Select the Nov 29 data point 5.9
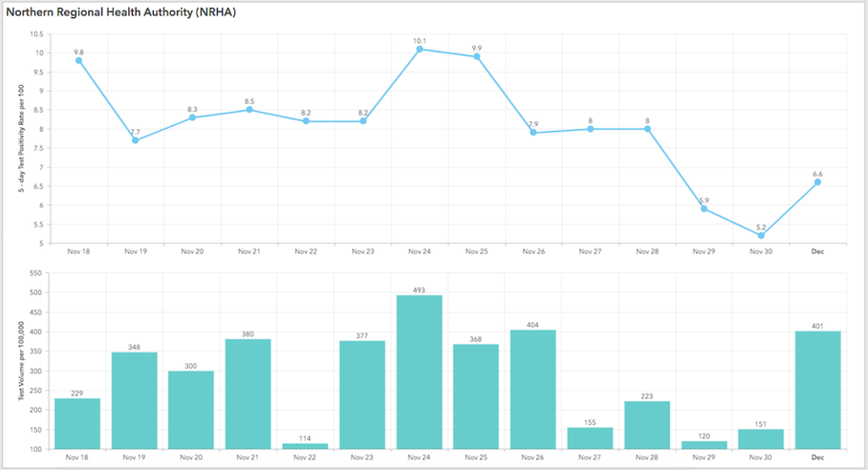 click(704, 209)
